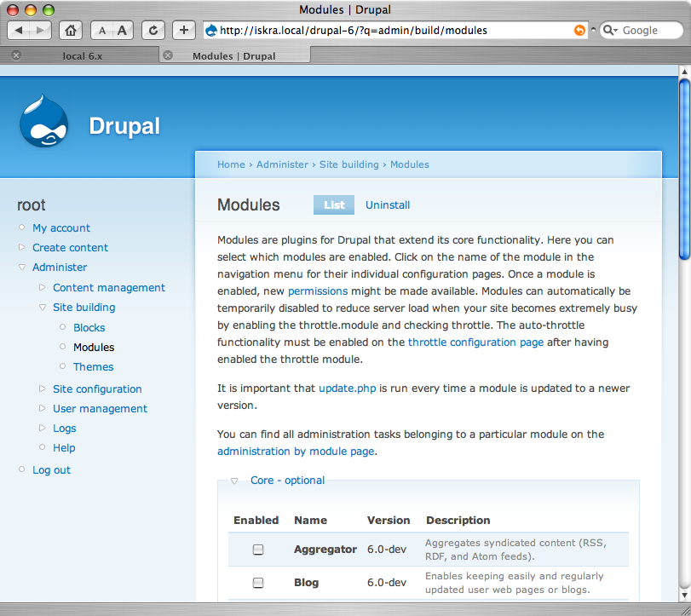Screen dimensions: 691x616
Task: Click the Drupal site name in the header
Action: click(x=124, y=126)
